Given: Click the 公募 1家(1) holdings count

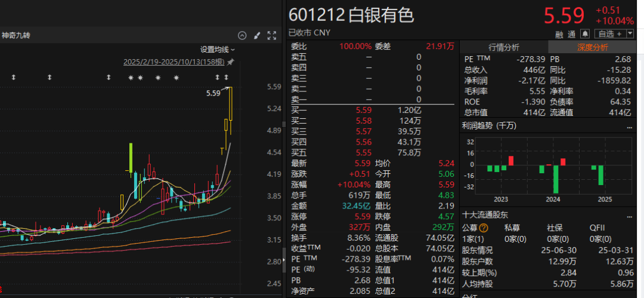Looking at the screenshot, I should tap(473, 239).
